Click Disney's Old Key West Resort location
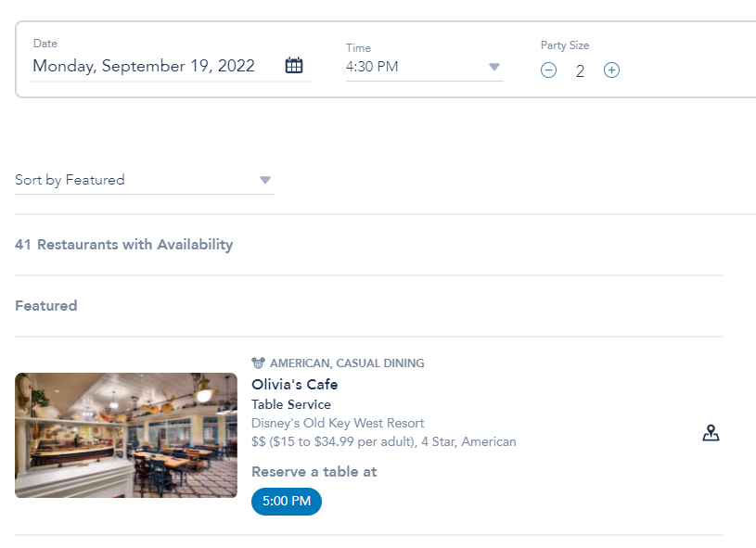The image size is (756, 548). click(x=338, y=423)
